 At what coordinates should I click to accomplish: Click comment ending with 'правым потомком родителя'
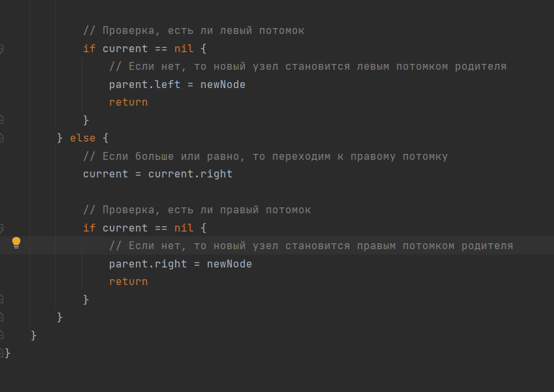click(311, 246)
